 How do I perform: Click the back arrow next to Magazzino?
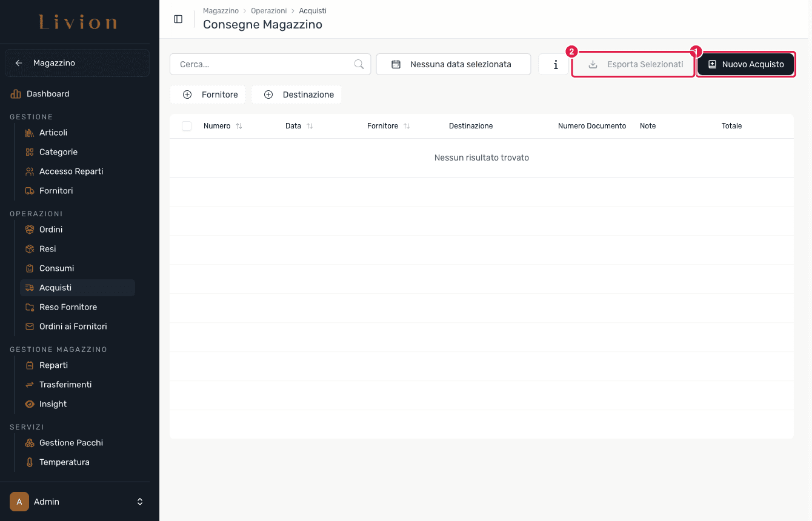19,63
